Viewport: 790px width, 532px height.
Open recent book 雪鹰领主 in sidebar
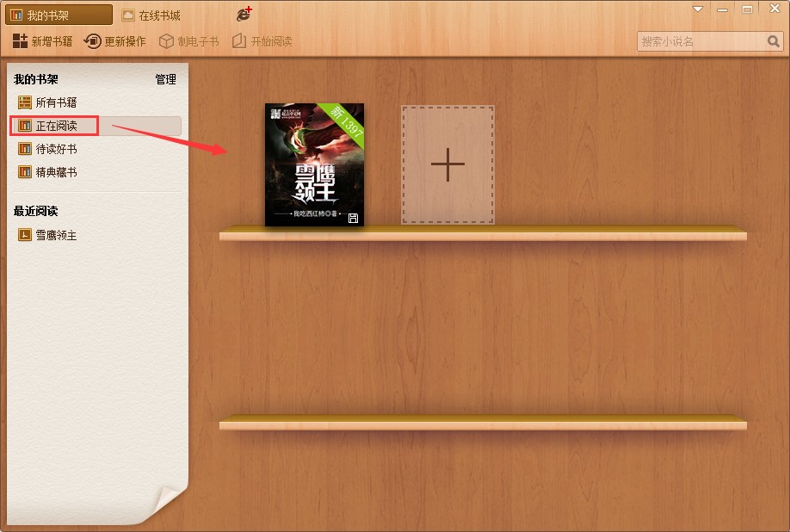(96, 235)
